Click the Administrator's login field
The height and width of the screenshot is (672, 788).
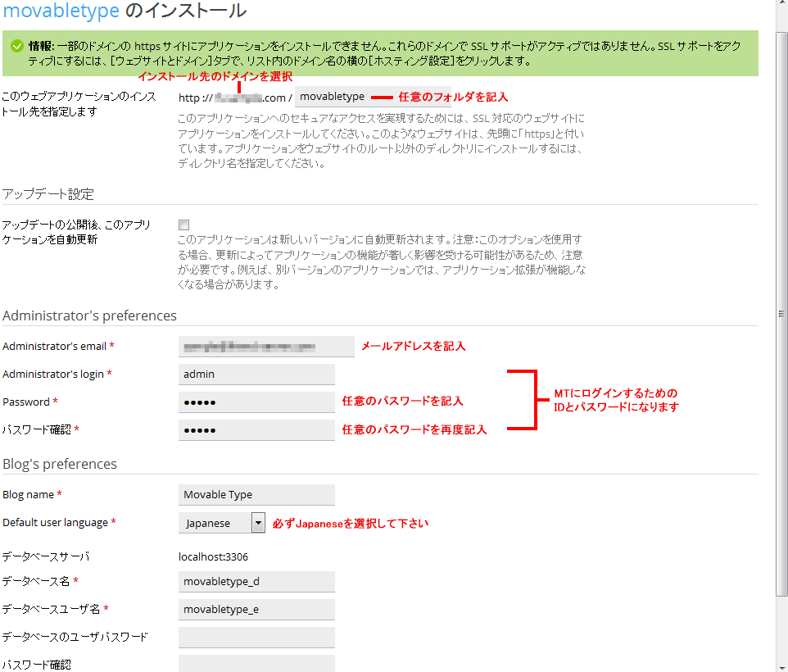click(x=256, y=375)
